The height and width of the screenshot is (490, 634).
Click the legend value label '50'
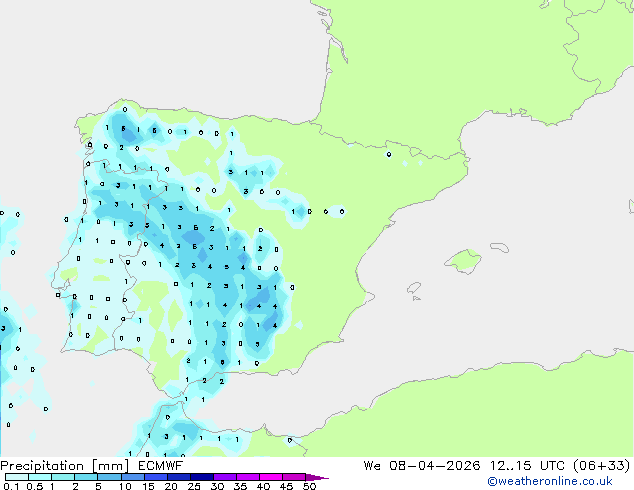click(310, 486)
